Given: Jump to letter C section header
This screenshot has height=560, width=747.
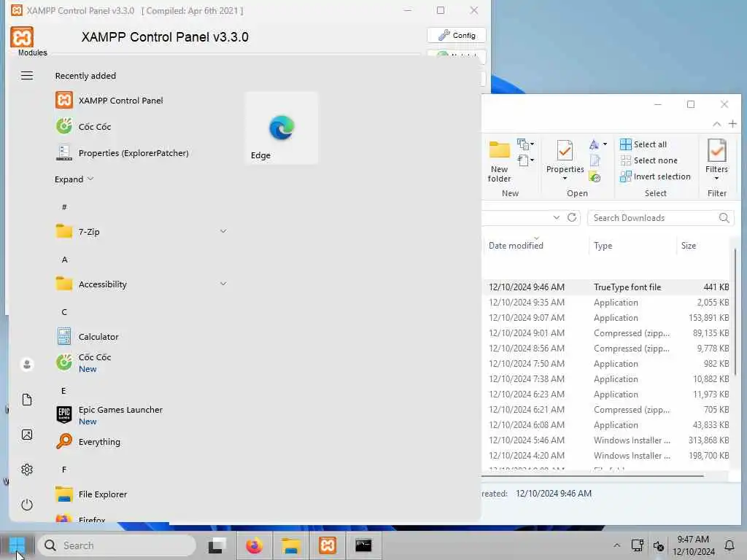Looking at the screenshot, I should [64, 312].
